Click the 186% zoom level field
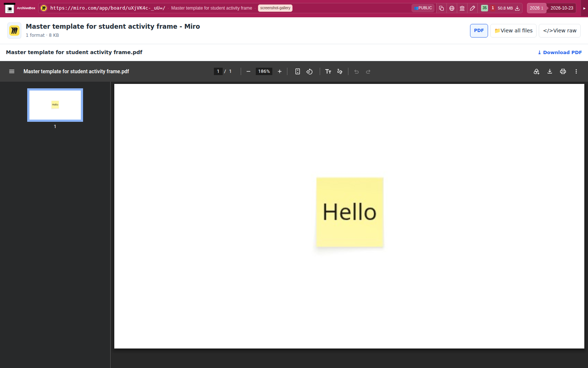 click(264, 71)
